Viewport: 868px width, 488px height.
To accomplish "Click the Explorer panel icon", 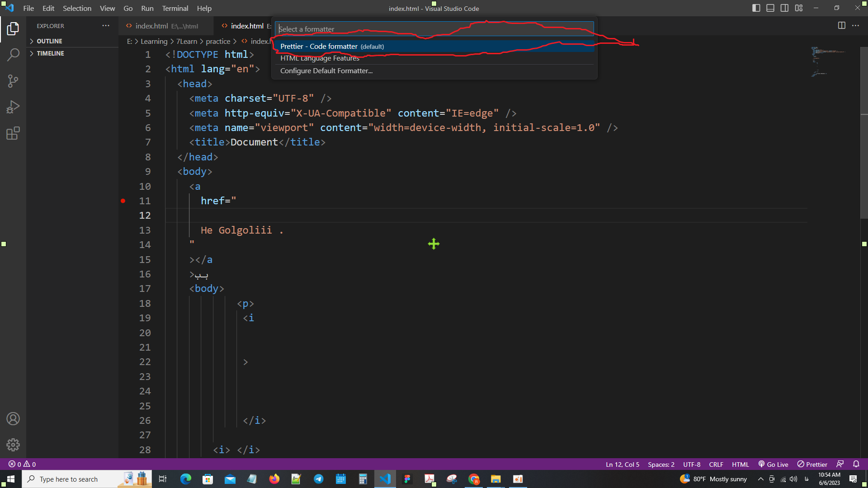I will click(13, 28).
